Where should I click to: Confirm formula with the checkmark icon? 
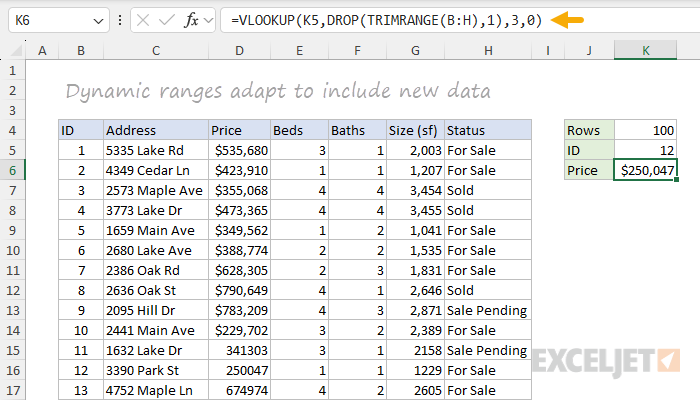point(167,20)
